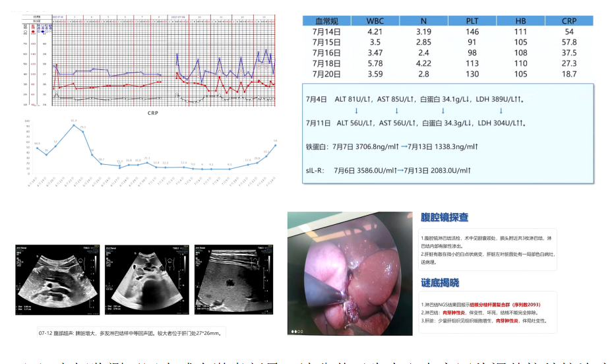Select the PLT column header
This screenshot has width=612, height=364.
[472, 20]
